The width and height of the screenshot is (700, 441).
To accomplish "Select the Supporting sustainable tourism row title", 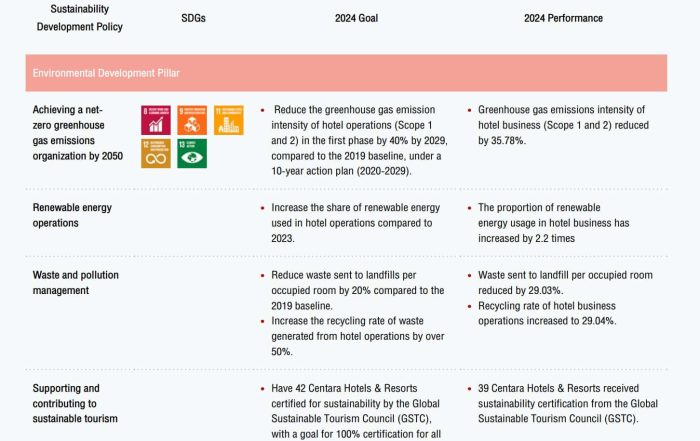I will click(x=75, y=404).
